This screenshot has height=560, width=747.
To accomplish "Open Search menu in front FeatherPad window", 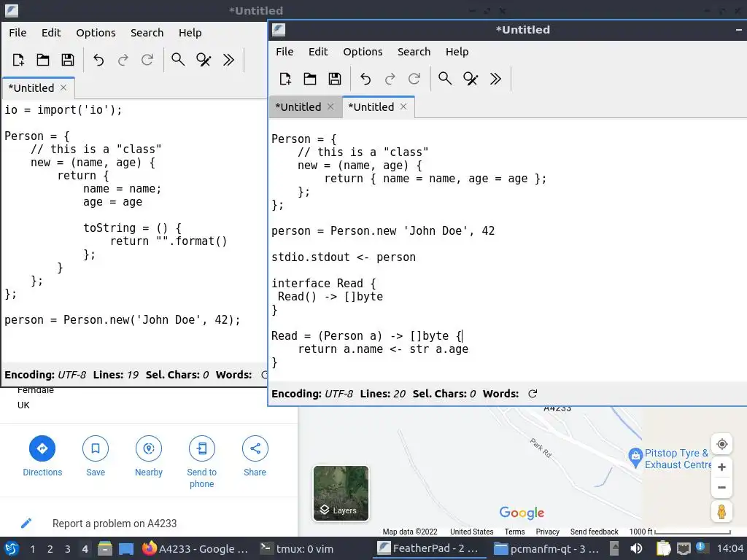I will coord(414,52).
